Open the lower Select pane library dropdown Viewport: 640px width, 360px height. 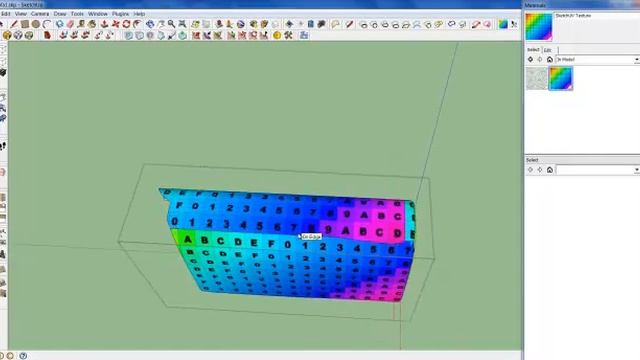click(597, 170)
